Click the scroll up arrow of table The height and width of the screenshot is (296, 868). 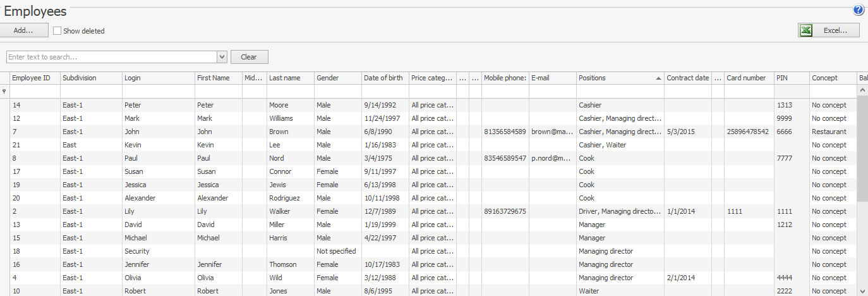click(x=862, y=91)
